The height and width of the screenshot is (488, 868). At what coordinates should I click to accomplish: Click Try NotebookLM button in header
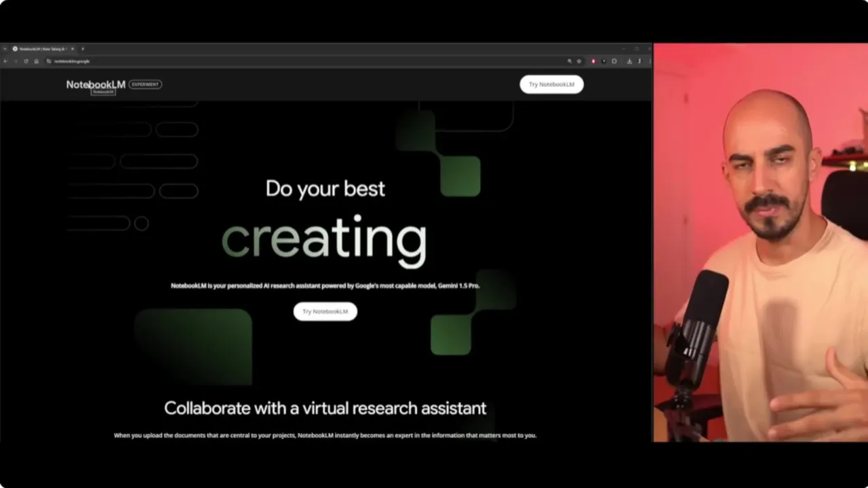point(551,84)
